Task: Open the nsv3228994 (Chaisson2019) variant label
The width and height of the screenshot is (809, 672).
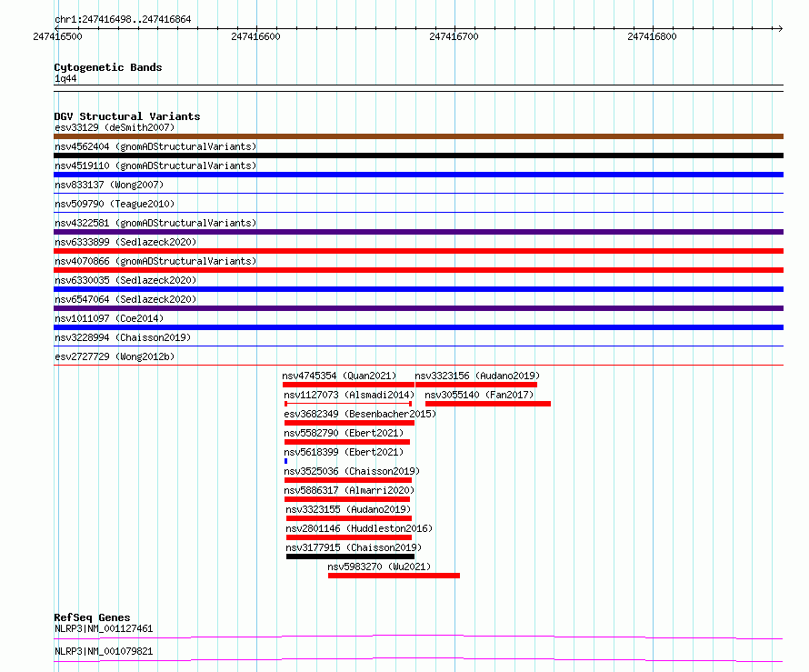Action: pos(123,337)
